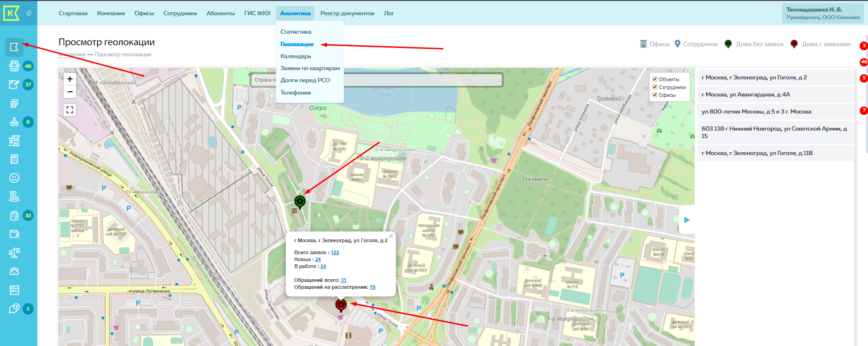
Task: Click the Офисы legend filter above the map
Action: coord(655,44)
